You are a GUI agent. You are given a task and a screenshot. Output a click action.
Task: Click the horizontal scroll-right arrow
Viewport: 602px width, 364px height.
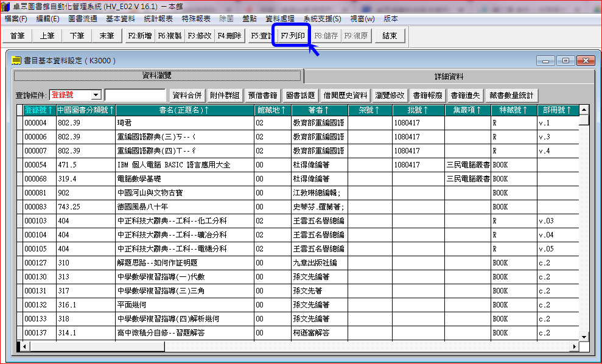575,347
